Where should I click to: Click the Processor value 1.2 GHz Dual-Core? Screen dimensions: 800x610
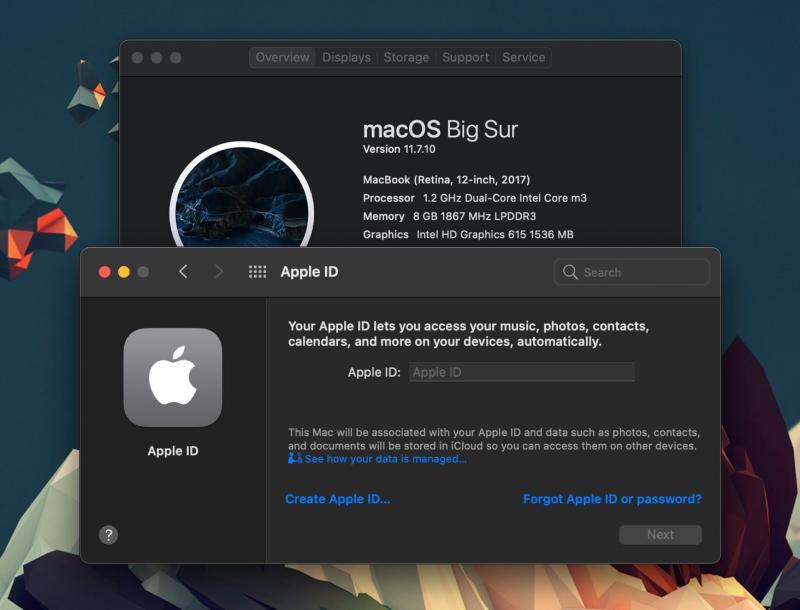pos(505,198)
